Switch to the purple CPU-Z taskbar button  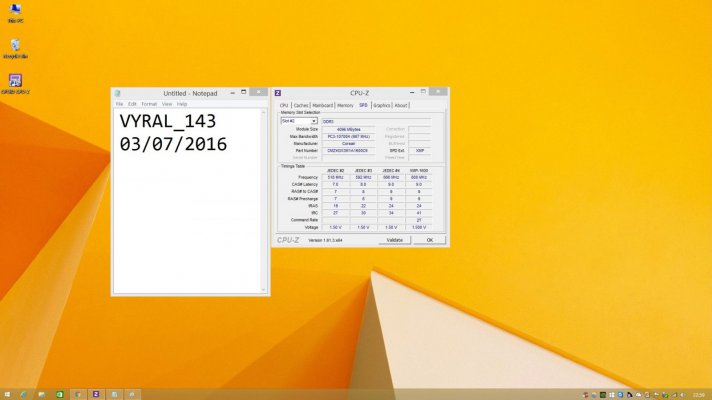point(96,394)
